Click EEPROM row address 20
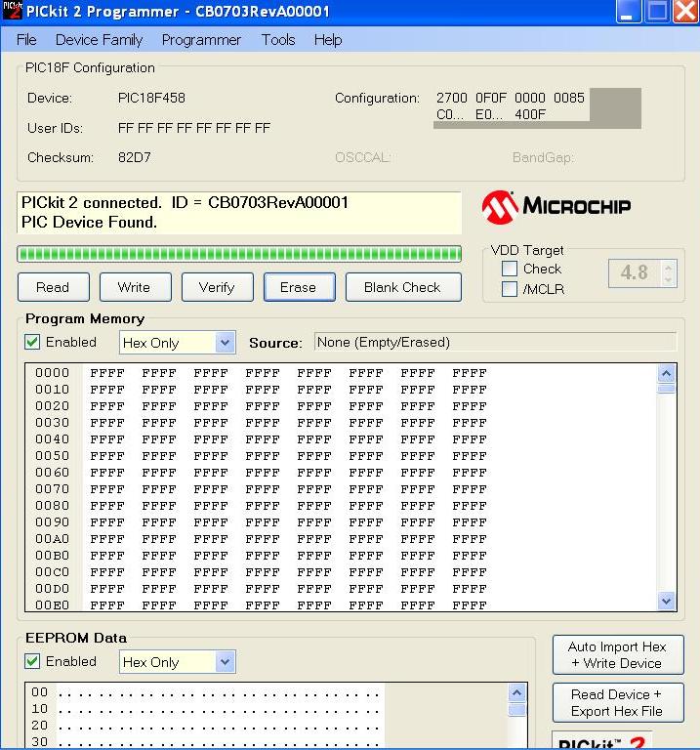This screenshot has height=750, width=700. tap(40, 726)
